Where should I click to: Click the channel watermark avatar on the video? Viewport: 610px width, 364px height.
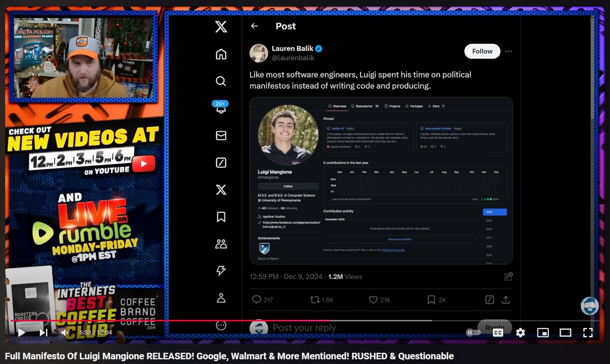pos(589,306)
